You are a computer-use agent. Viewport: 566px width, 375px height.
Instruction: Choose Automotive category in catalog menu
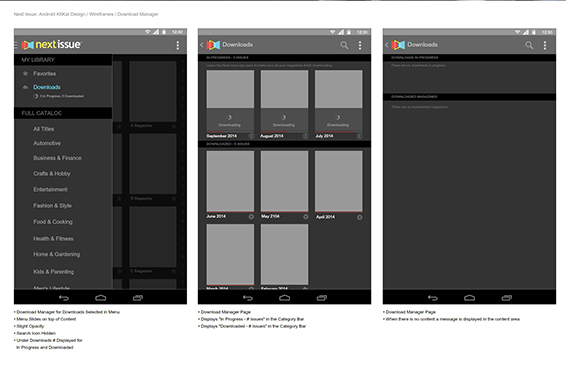47,143
